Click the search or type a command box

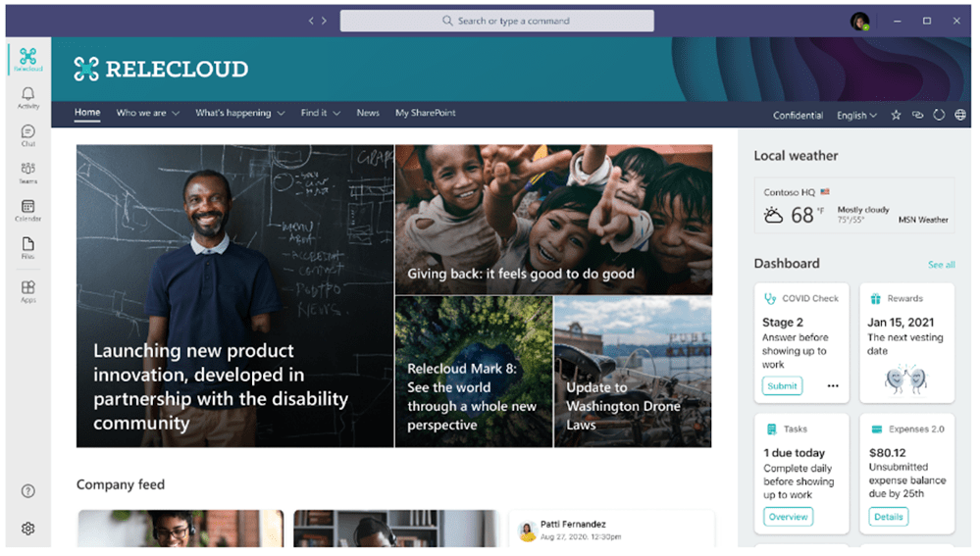coord(496,21)
